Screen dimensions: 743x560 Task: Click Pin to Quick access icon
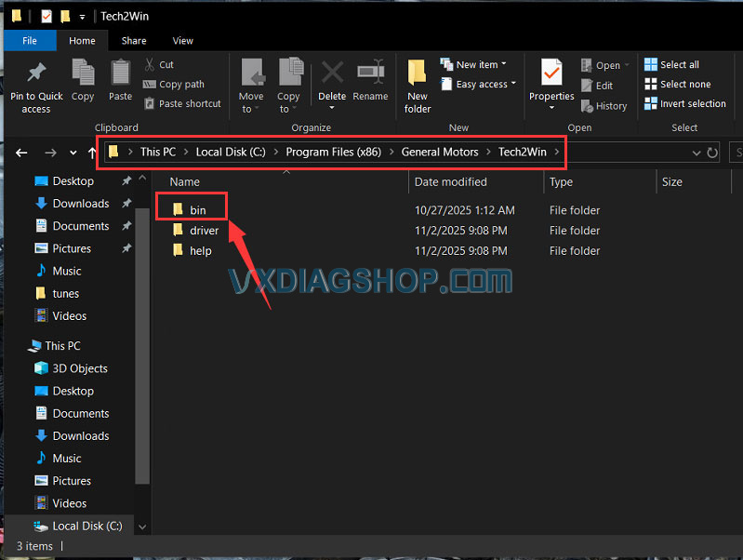point(36,73)
